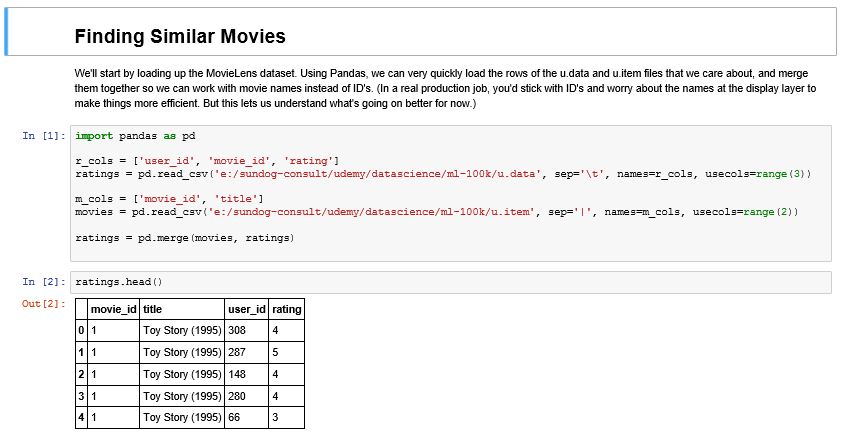Click the u.data read_csv code line
The height and width of the screenshot is (436, 846).
444,174
